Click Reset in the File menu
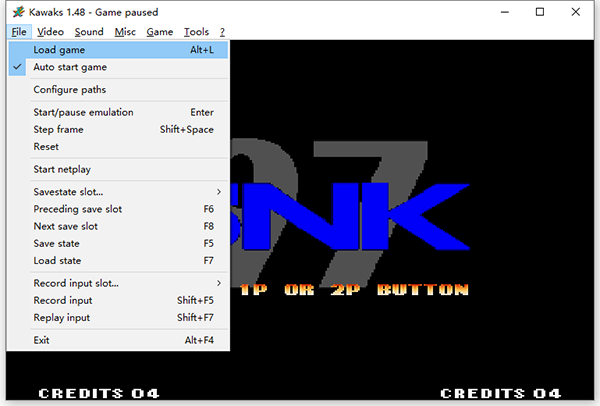 (118, 147)
